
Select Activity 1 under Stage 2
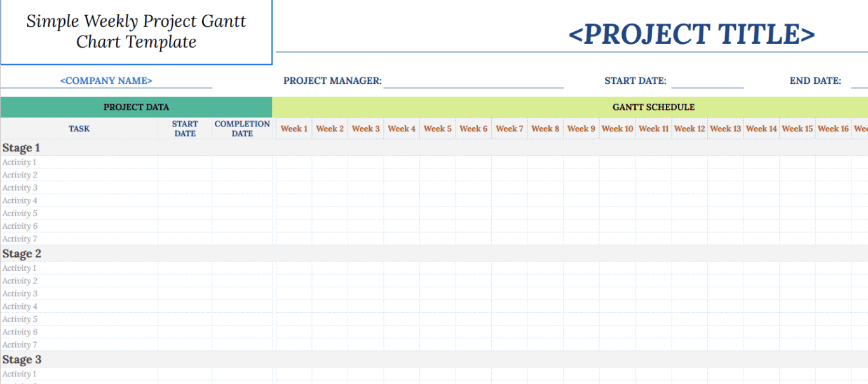[x=19, y=268]
